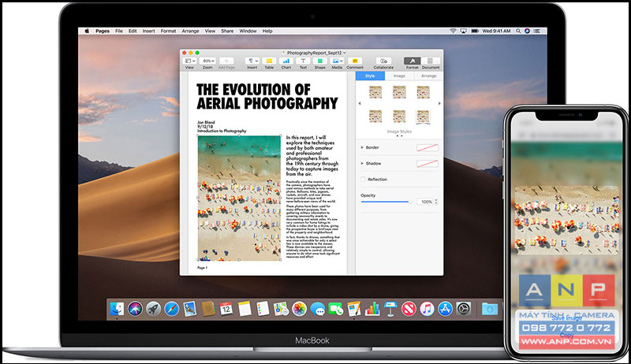Click the Opacity 100% field
Screen dimensions: 631x364
click(425, 202)
